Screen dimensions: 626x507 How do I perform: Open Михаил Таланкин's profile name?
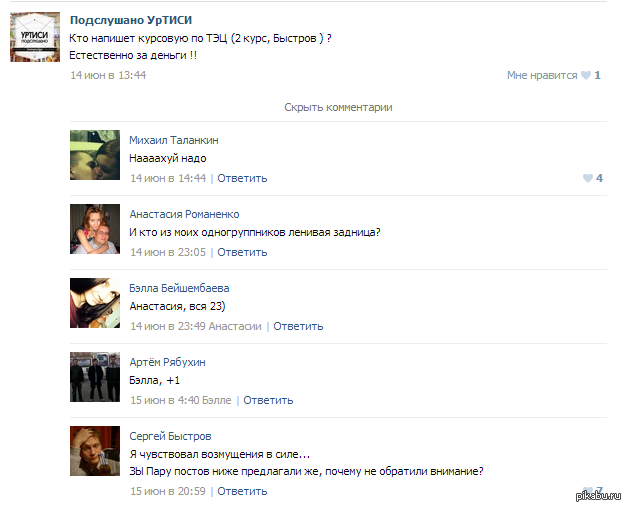[x=174, y=140]
